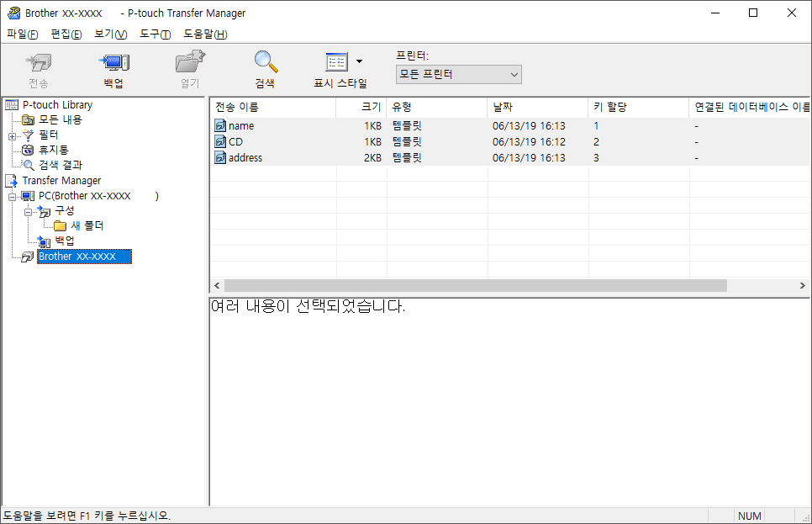Collapse the PC(Brother XX-XXXX) node

click(x=12, y=197)
